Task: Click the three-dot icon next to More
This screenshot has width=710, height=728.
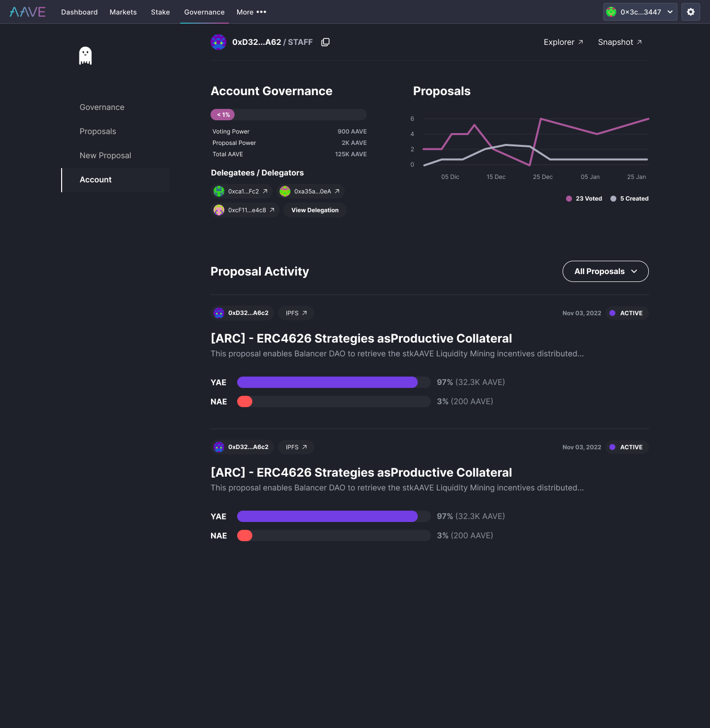Action: [x=261, y=12]
